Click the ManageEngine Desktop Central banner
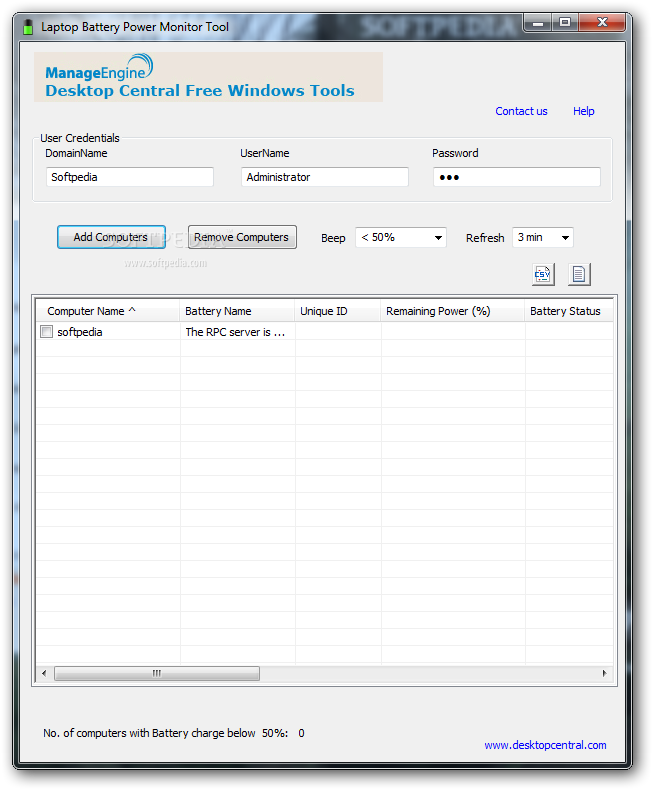Image resolution: width=653 pixels, height=790 pixels. pyautogui.click(x=208, y=77)
